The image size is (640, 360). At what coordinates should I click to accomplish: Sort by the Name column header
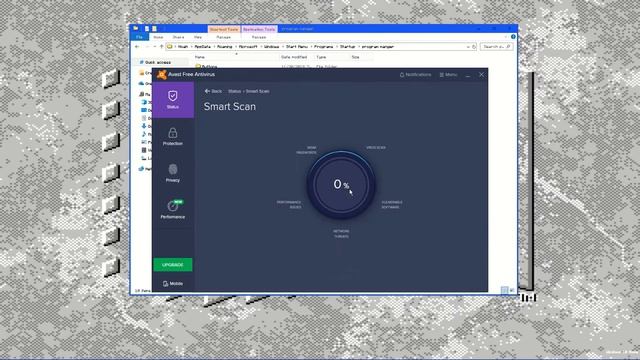click(x=200, y=57)
